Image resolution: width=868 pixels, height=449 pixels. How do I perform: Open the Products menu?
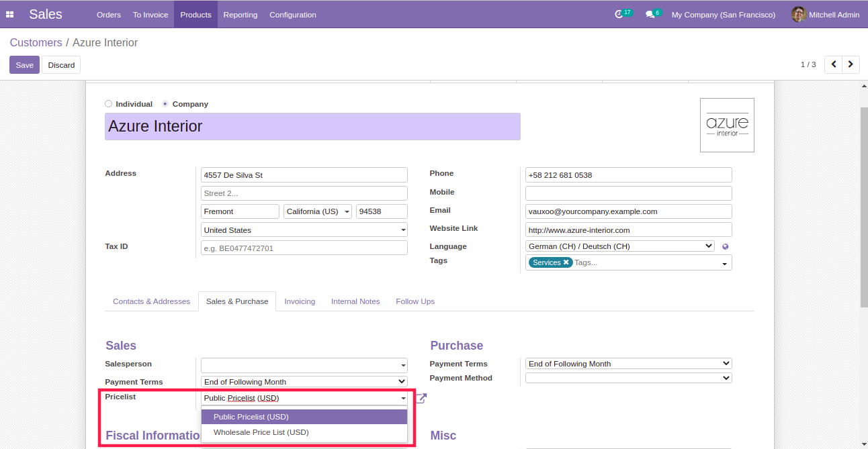(196, 15)
